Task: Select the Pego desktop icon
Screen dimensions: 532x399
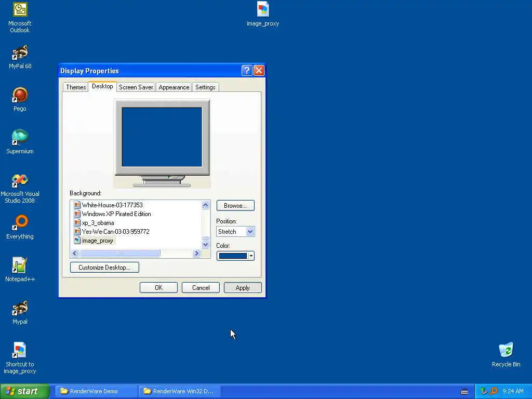Action: coord(20,99)
